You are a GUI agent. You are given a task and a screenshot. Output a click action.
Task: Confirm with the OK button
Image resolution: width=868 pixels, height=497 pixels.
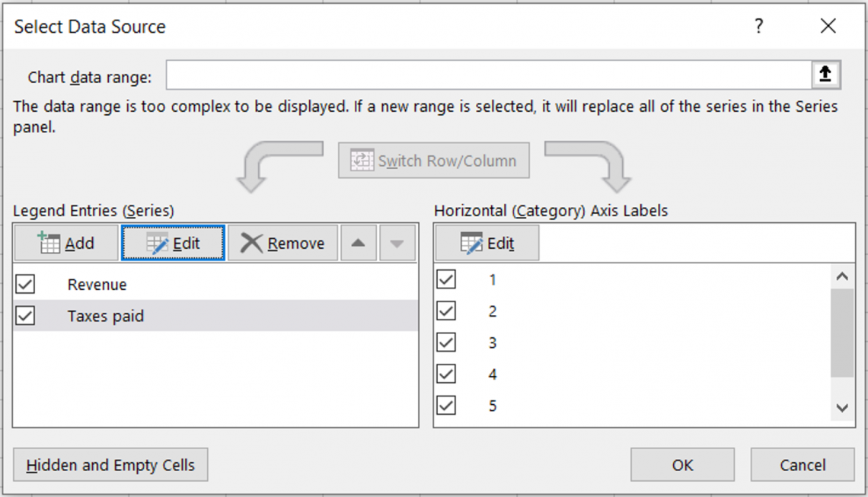[682, 465]
